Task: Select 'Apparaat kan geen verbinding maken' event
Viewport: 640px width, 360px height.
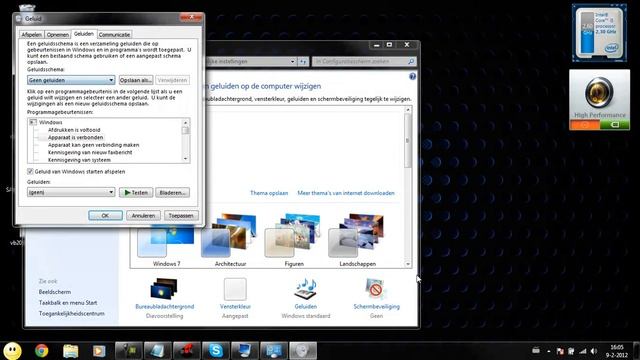Action: point(93,145)
